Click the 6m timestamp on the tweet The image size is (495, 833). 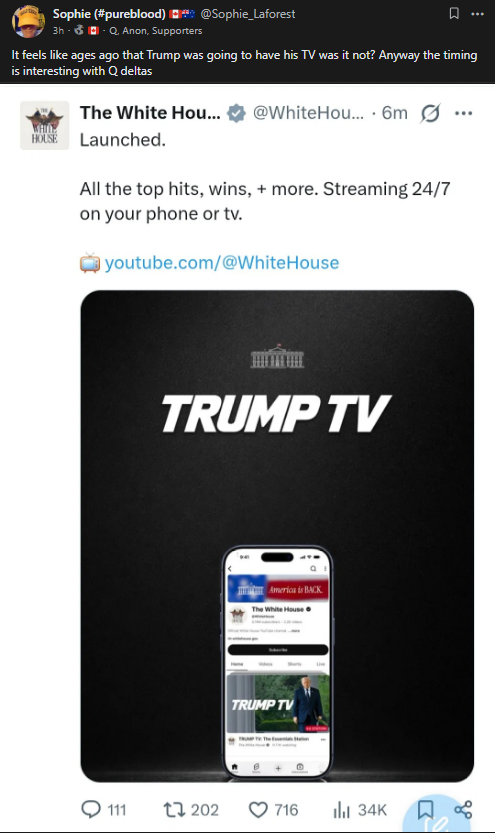click(x=395, y=113)
